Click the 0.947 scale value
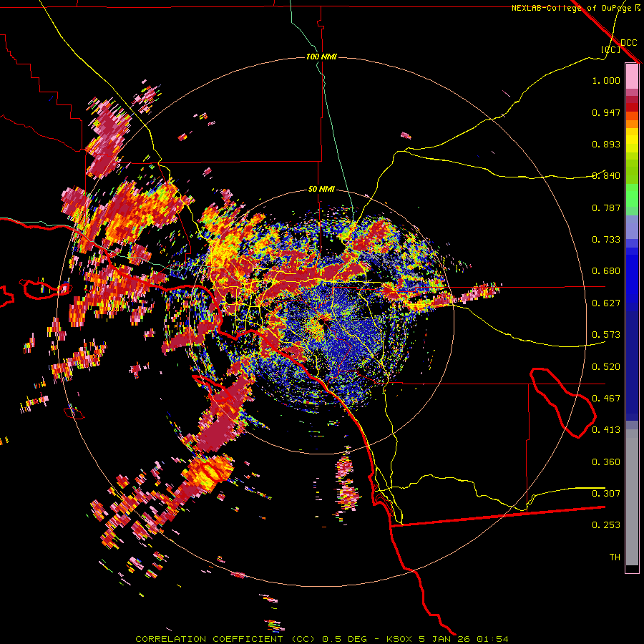This screenshot has height=644, width=644. pyautogui.click(x=606, y=112)
